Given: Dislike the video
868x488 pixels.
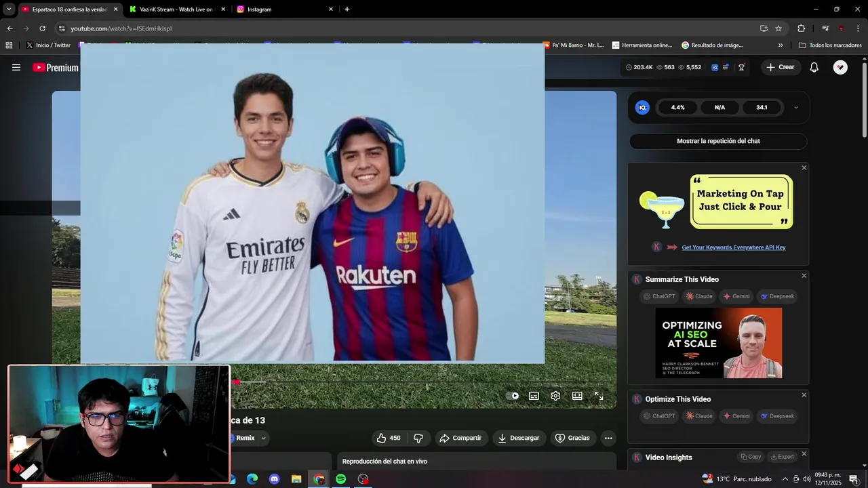Looking at the screenshot, I should pos(418,438).
